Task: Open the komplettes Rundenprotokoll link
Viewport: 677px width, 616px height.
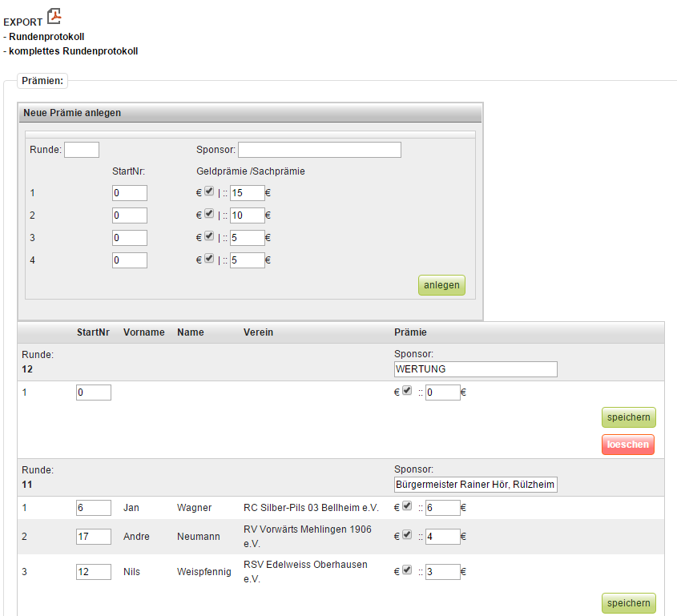Action: click(73, 51)
